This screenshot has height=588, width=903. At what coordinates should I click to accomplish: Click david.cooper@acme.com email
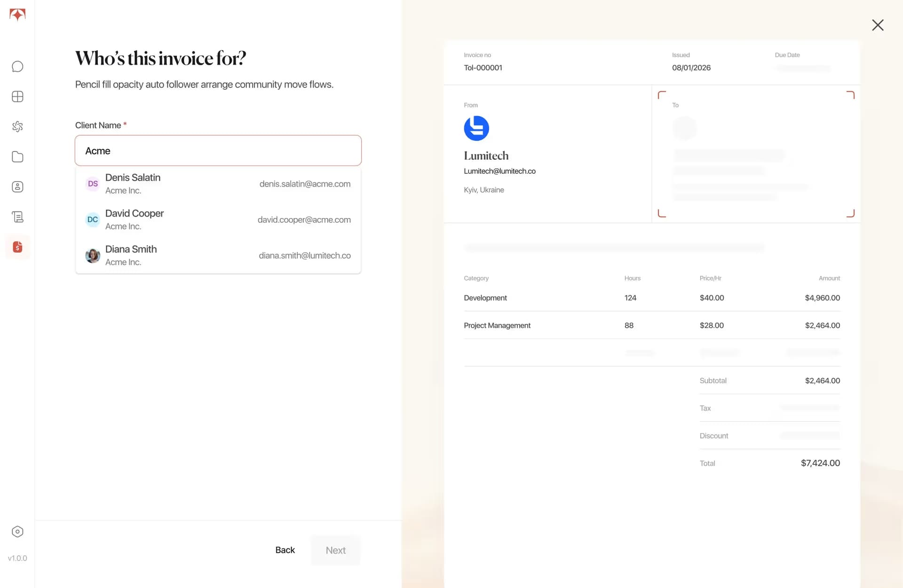304,220
